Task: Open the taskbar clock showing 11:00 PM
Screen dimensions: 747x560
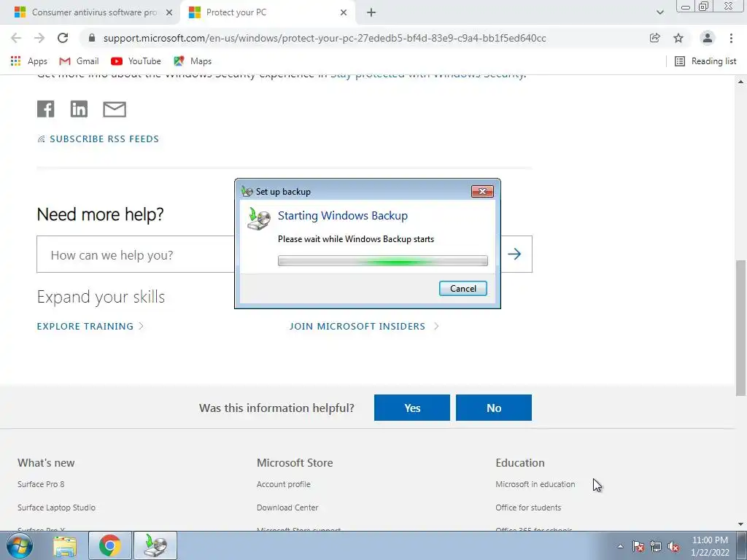Action: click(710, 546)
